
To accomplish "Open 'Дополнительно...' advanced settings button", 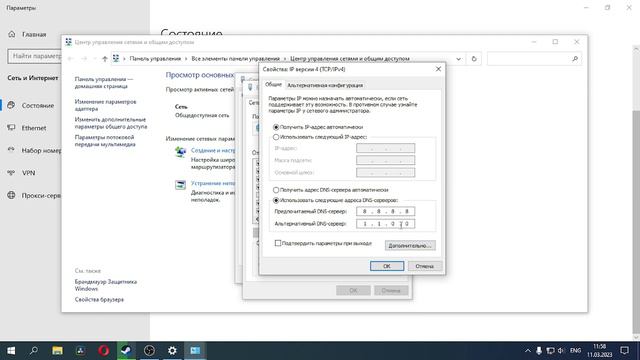I will point(410,246).
